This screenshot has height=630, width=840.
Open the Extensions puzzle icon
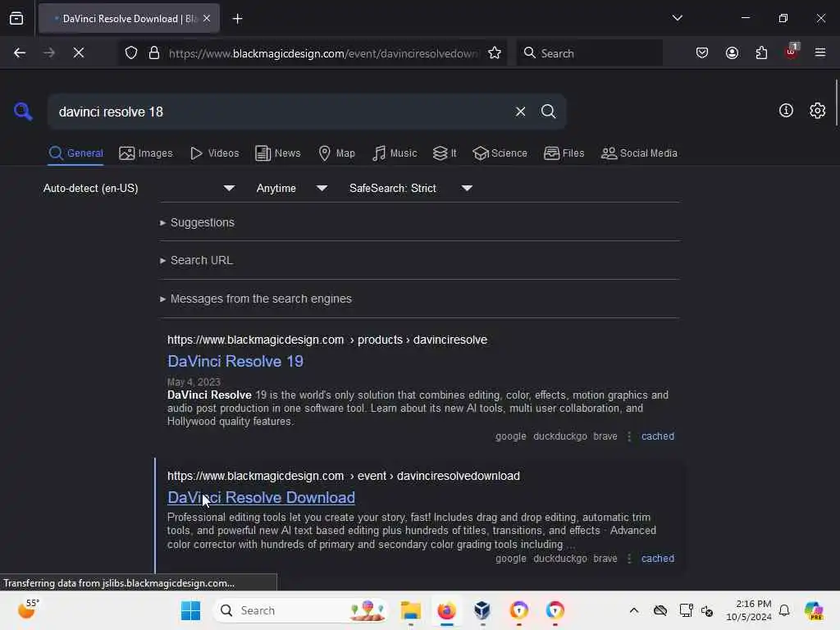761,52
